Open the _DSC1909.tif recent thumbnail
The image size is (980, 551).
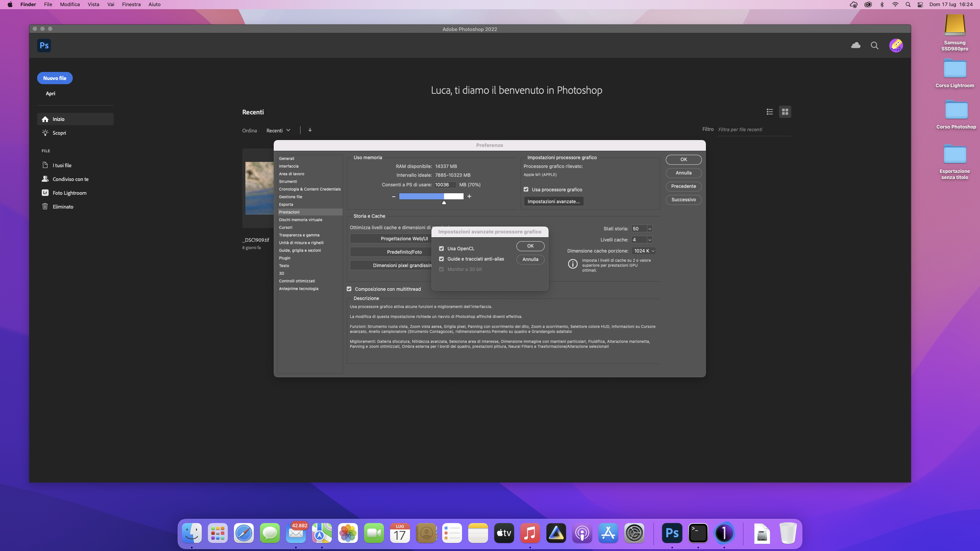point(260,188)
